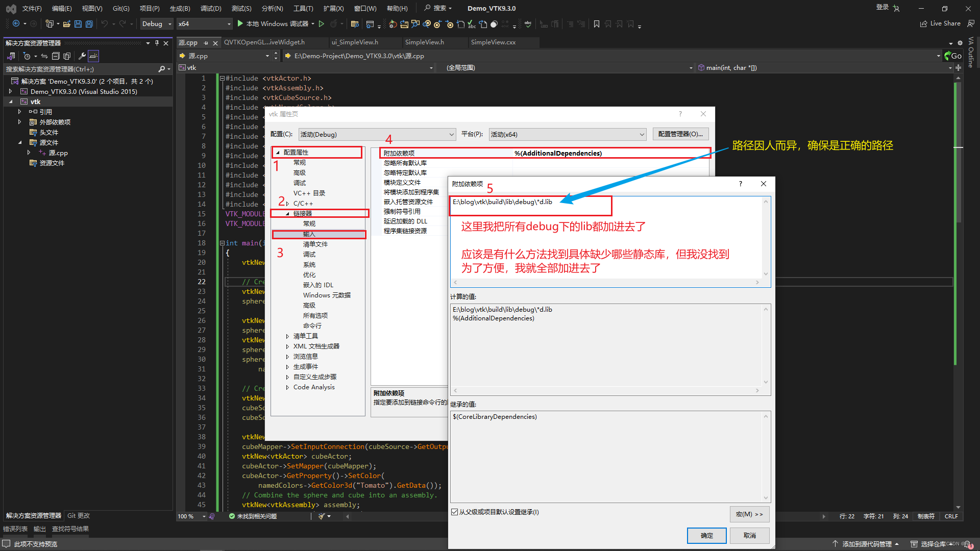Switch to the SimpleView.cxx tab
The image size is (980, 551).
pyautogui.click(x=493, y=42)
